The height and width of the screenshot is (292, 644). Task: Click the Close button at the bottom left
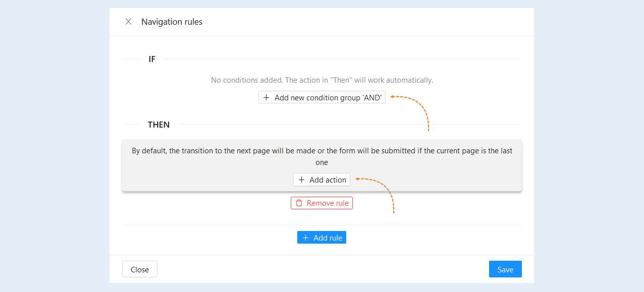pyautogui.click(x=140, y=269)
